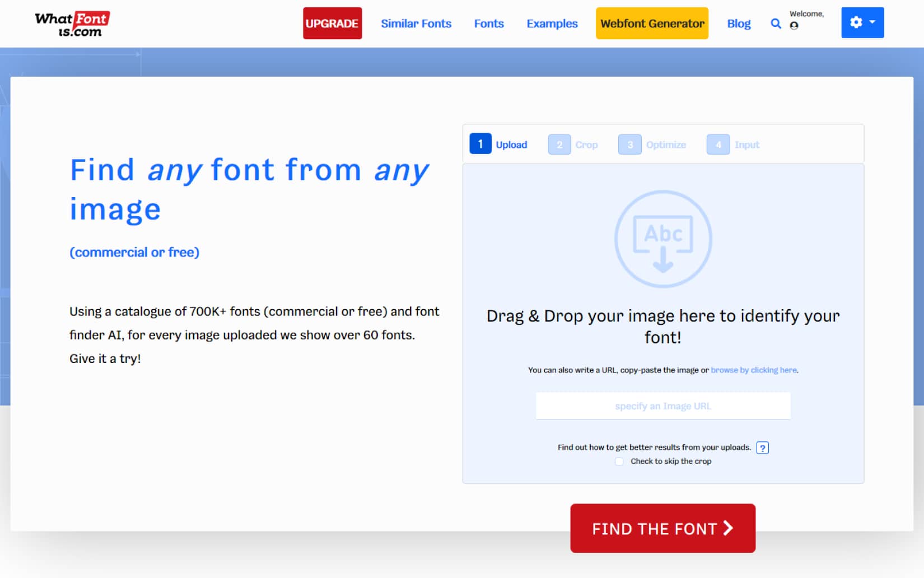
Task: Open the Similar Fonts menu item
Action: click(x=416, y=24)
